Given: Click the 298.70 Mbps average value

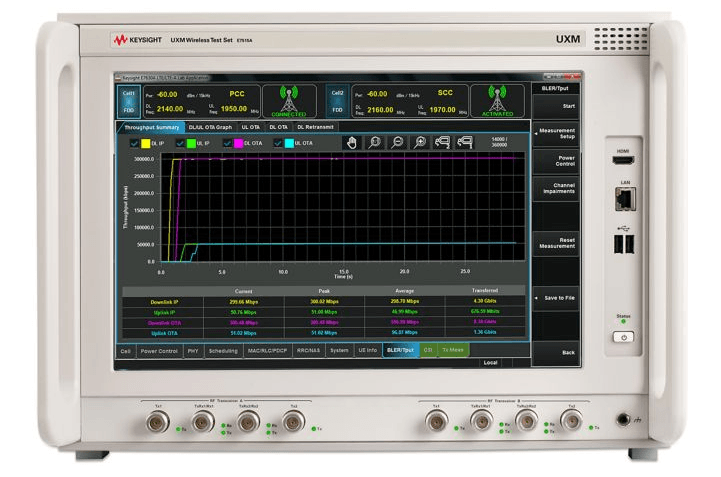Looking at the screenshot, I should coord(405,301).
